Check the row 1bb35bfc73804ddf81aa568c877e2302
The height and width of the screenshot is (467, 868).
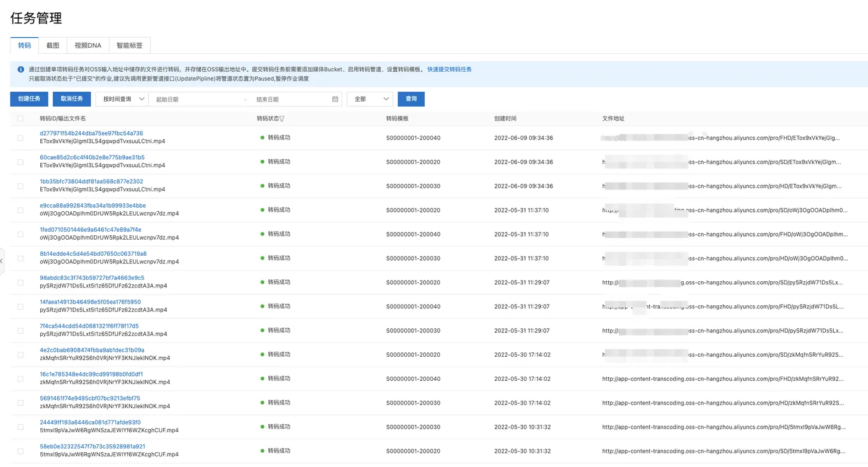(20, 186)
